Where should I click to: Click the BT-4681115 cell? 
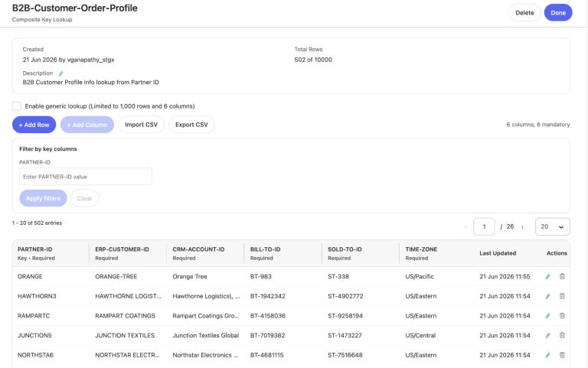point(266,355)
